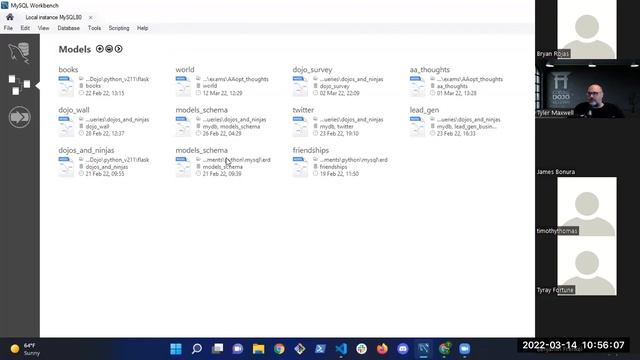This screenshot has width=640, height=360.
Task: Open the dojos_and_ninjas model name
Action: [86, 150]
